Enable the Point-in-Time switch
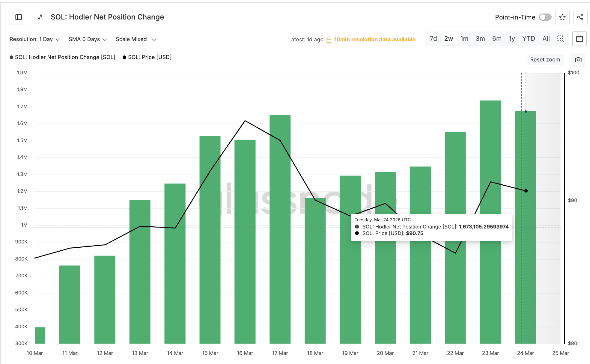The width and height of the screenshot is (590, 364). 545,17
